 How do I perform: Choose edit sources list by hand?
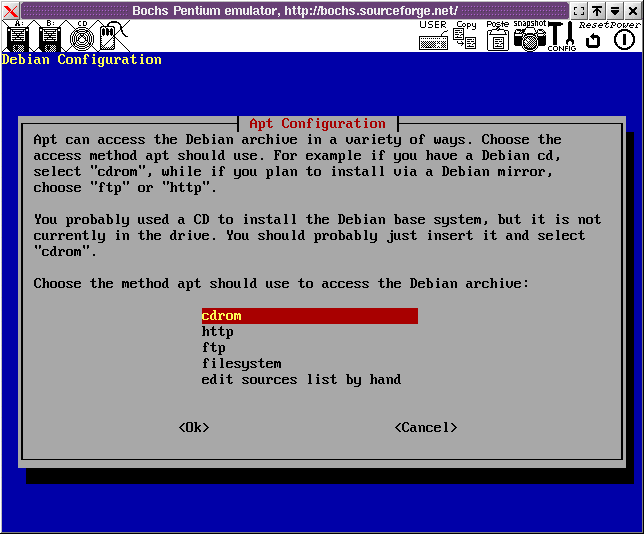click(x=301, y=380)
